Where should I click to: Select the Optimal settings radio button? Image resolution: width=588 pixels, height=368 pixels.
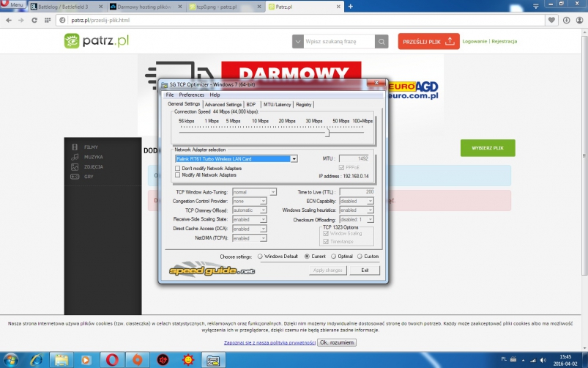332,257
